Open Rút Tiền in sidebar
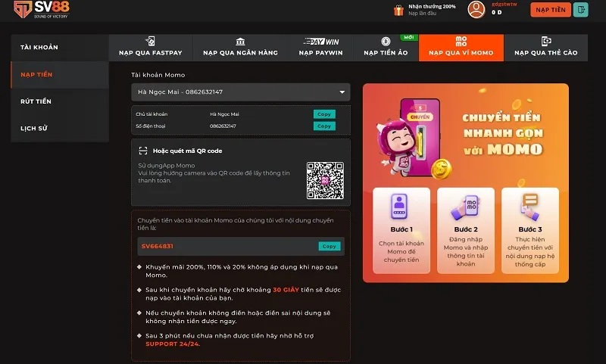Viewport: 606px width, 364px height. [36, 101]
